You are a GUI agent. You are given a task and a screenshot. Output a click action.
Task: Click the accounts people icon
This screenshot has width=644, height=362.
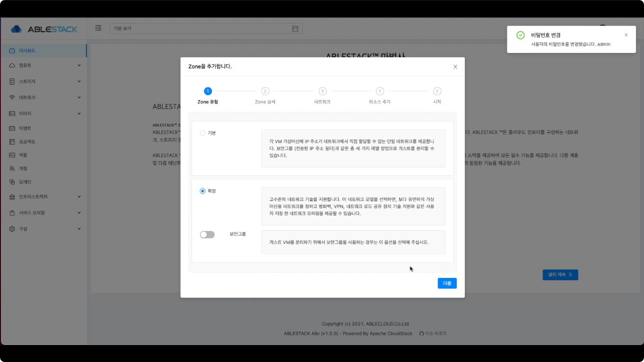pos(12,168)
